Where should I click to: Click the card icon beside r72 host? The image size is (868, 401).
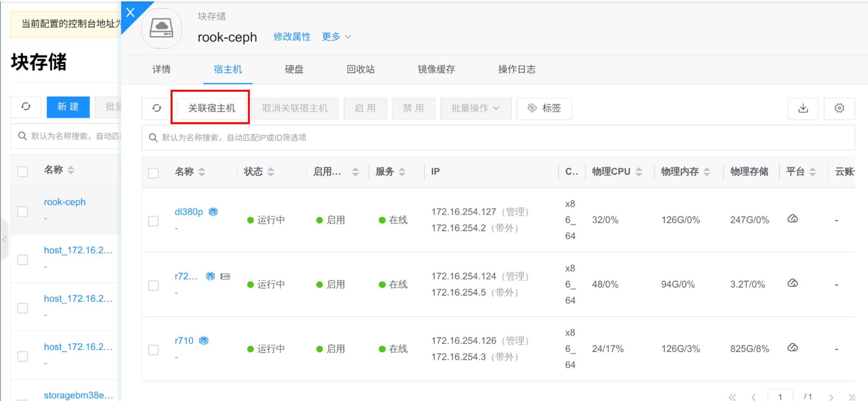pyautogui.click(x=225, y=276)
